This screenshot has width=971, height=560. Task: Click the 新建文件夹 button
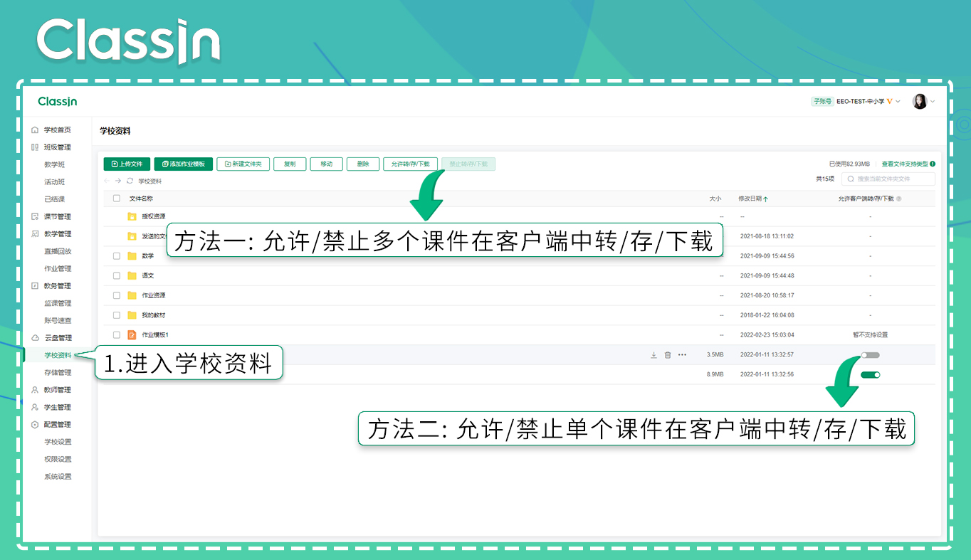(x=243, y=164)
